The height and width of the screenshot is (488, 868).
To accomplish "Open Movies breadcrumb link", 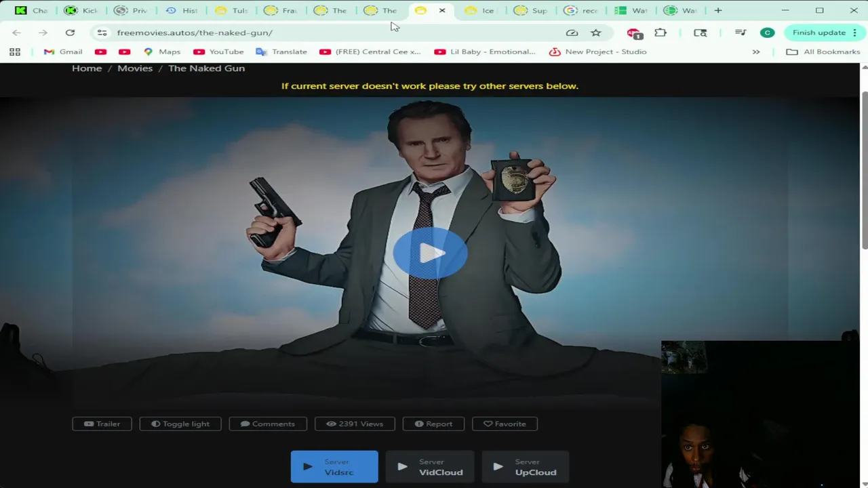I will pyautogui.click(x=135, y=68).
